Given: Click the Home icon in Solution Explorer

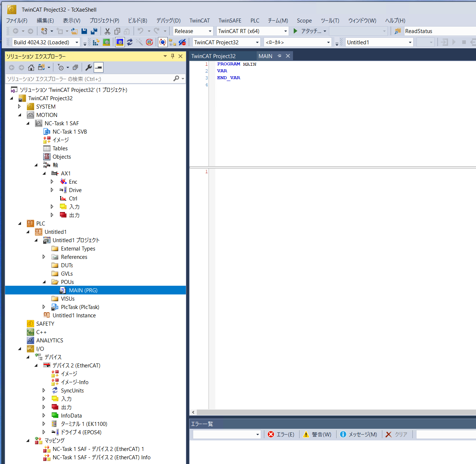Looking at the screenshot, I should (31, 68).
